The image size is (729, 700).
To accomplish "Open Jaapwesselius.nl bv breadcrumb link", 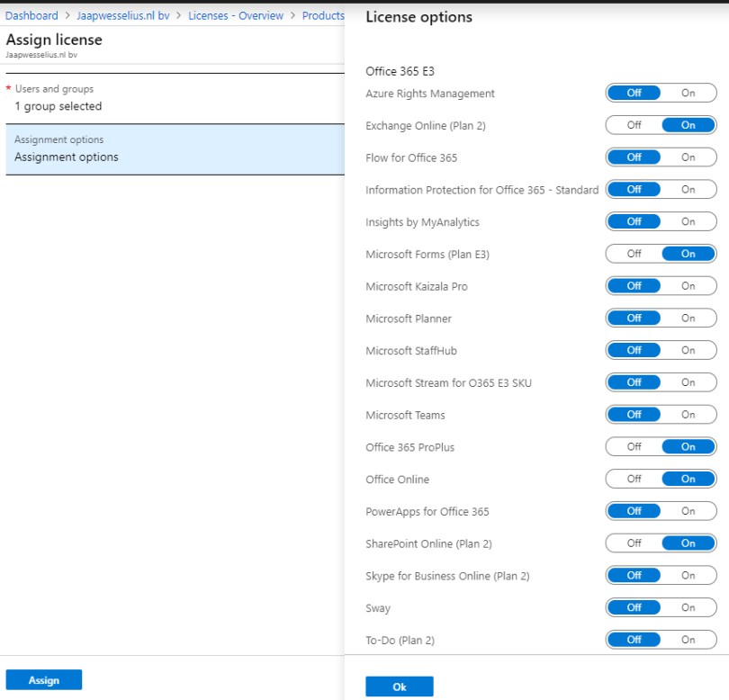I will [123, 15].
